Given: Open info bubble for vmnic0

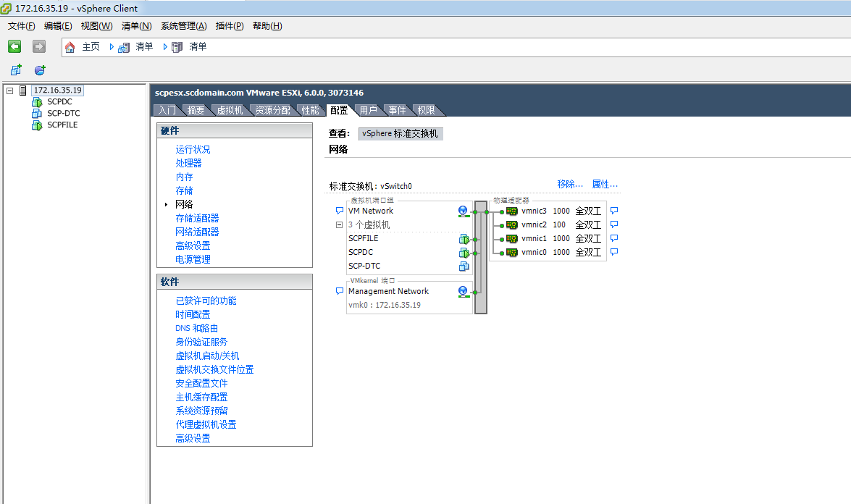Looking at the screenshot, I should 614,252.
